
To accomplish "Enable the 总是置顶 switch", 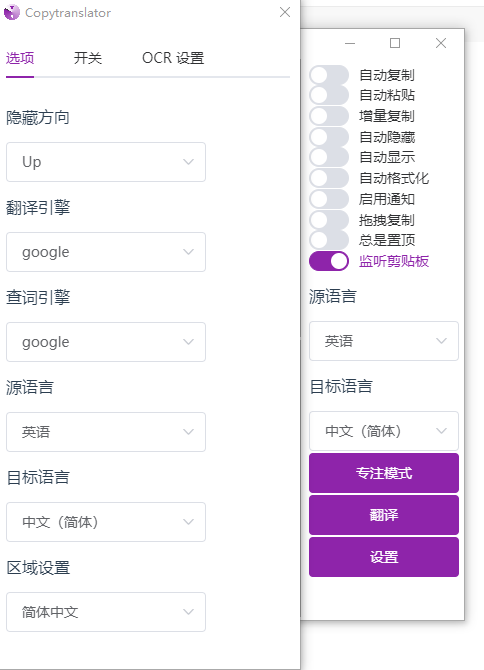I will [x=329, y=240].
